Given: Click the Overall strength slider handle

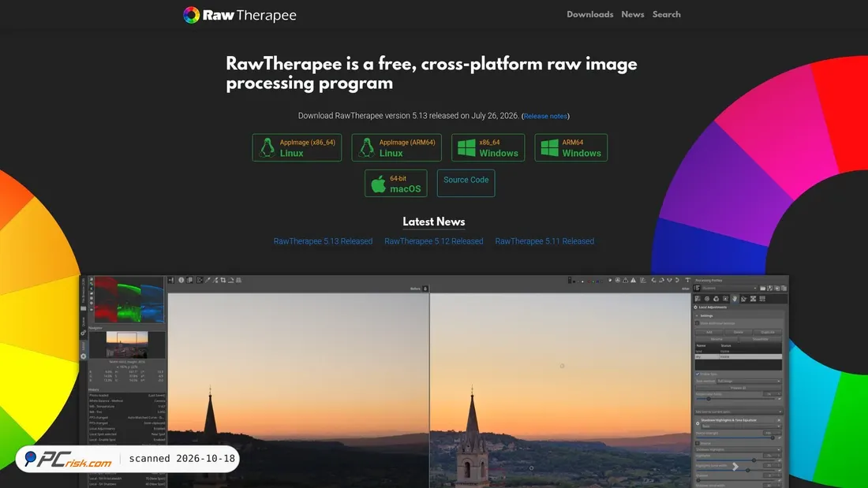Looking at the screenshot, I should (773, 438).
